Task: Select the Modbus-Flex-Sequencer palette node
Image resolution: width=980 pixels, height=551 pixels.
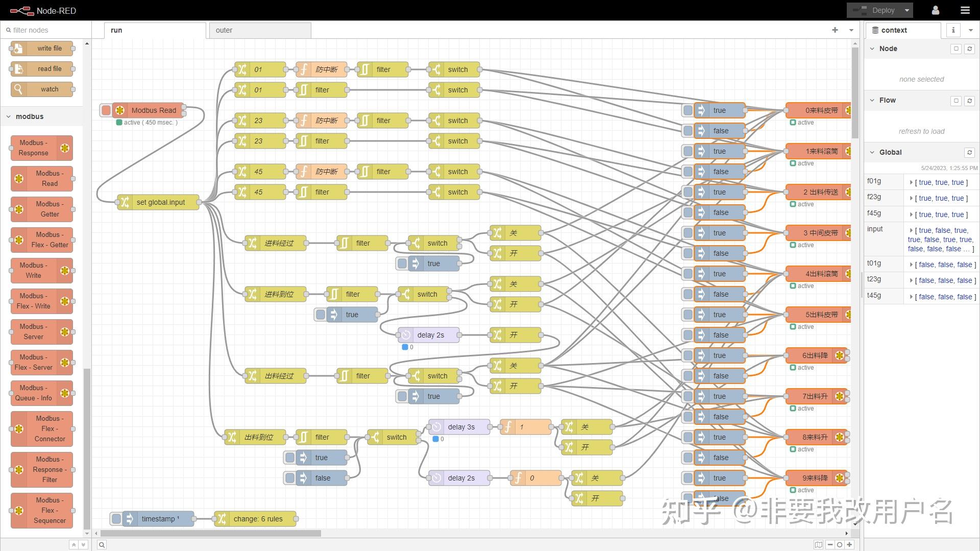Action: click(41, 510)
